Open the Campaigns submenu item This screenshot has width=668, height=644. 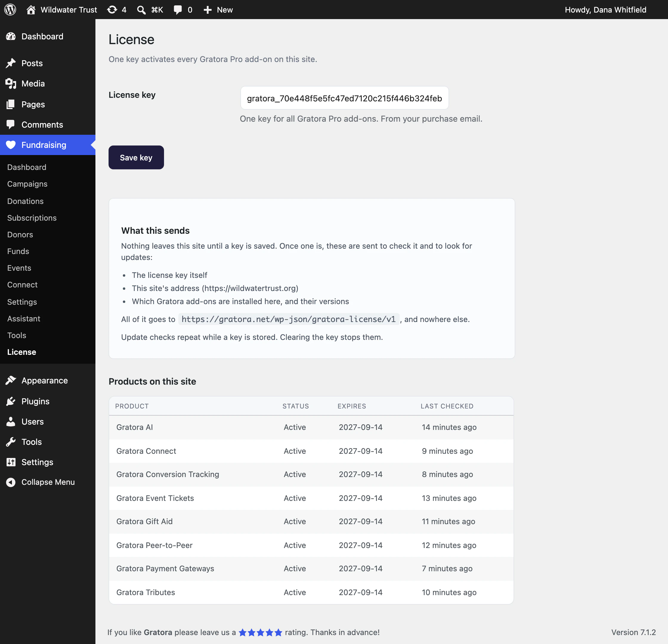click(27, 184)
